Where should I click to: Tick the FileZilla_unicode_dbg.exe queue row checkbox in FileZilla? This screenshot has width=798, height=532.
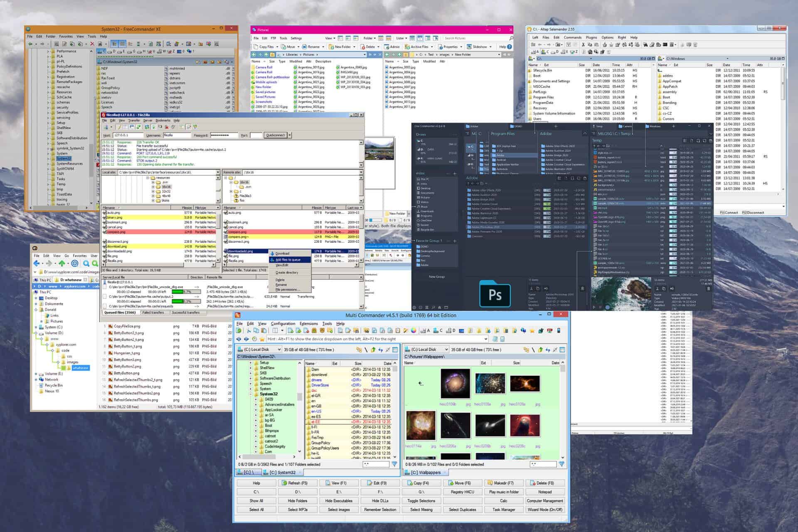(104, 287)
